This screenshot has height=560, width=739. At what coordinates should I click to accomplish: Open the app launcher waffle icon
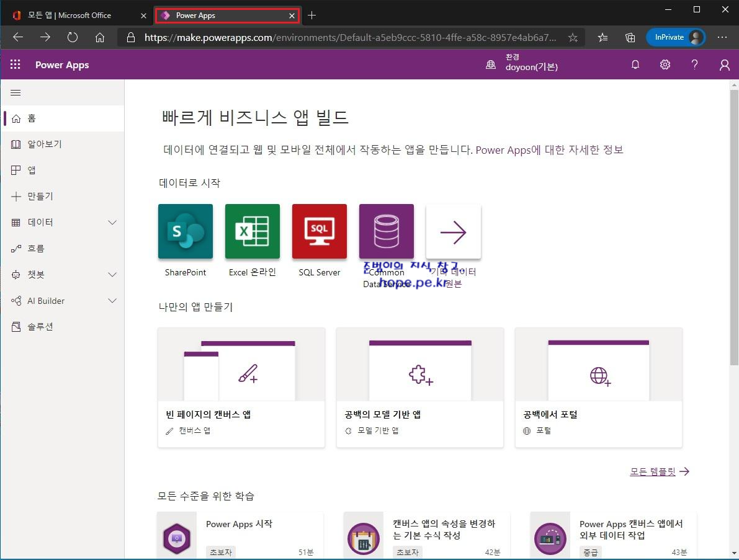[x=15, y=64]
